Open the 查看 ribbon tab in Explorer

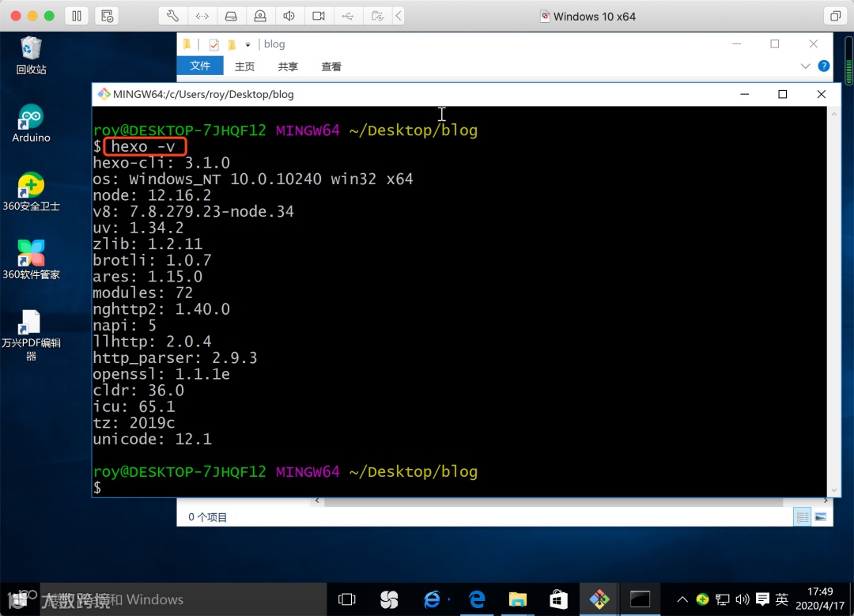tap(331, 66)
